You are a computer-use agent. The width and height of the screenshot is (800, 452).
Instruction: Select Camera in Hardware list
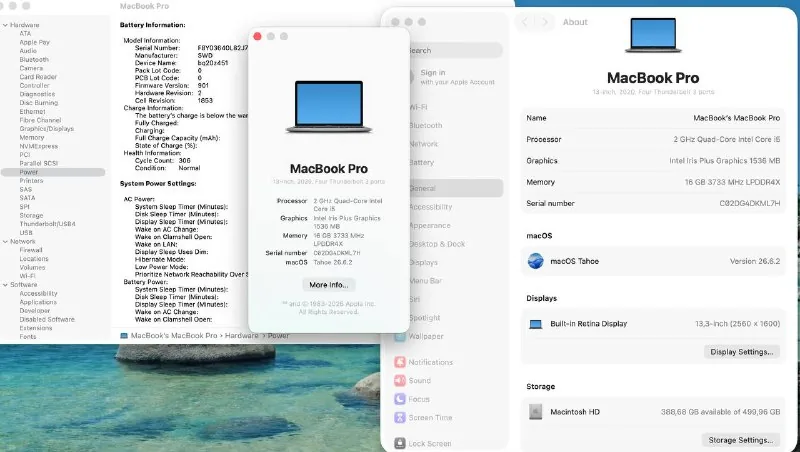click(31, 68)
